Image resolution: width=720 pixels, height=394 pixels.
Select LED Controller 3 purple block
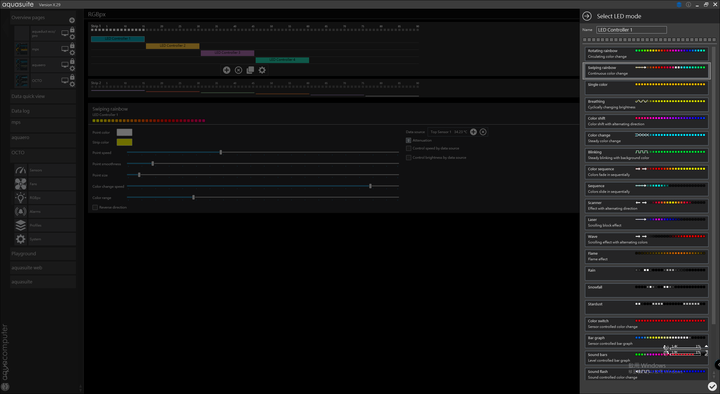tap(227, 53)
